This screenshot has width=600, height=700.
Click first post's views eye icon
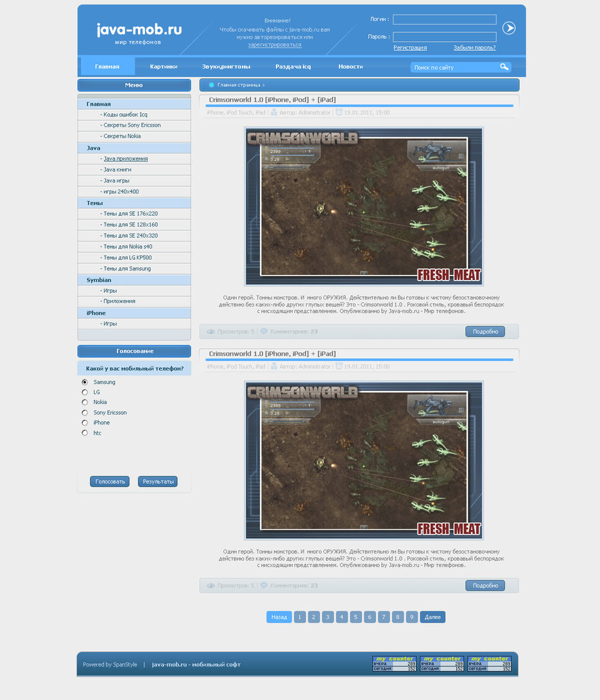(211, 331)
